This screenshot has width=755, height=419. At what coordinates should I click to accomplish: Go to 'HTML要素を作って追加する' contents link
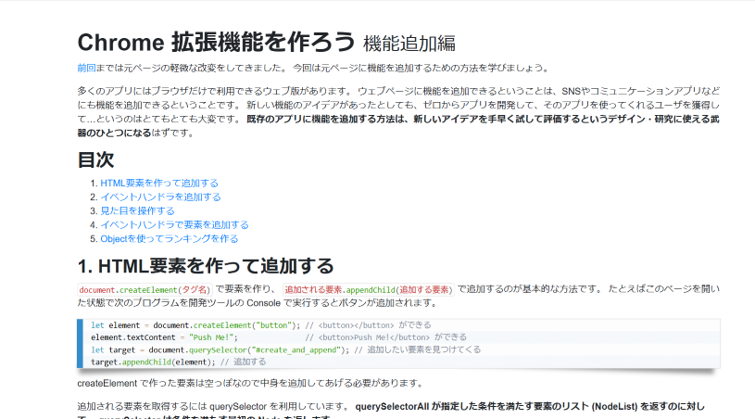[159, 183]
